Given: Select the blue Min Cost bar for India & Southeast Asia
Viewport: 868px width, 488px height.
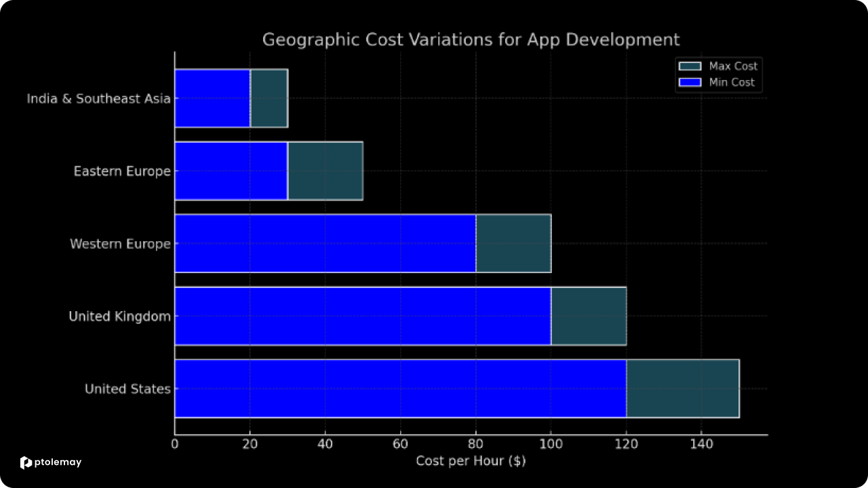Looking at the screenshot, I should (x=213, y=98).
